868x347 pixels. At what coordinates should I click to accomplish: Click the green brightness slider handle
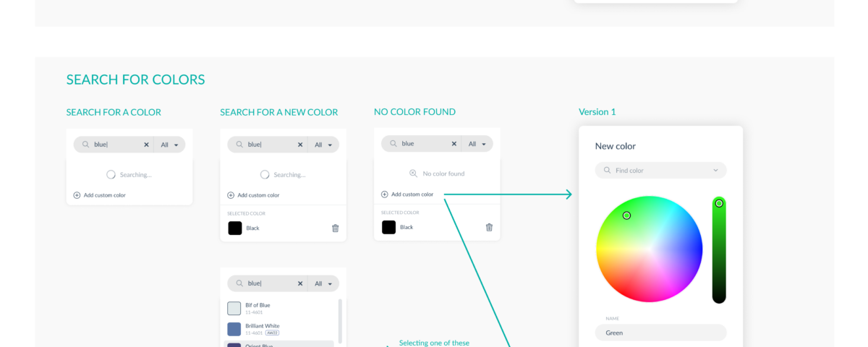pyautogui.click(x=719, y=204)
